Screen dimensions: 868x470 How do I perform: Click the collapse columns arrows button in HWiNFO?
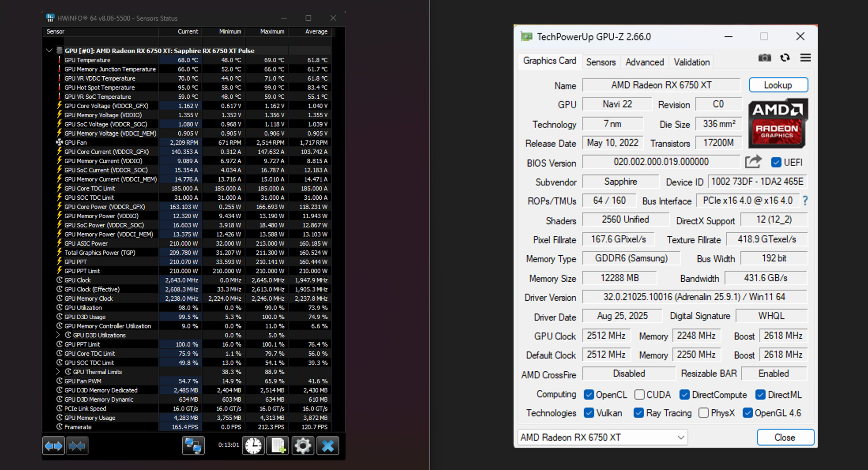[x=77, y=446]
